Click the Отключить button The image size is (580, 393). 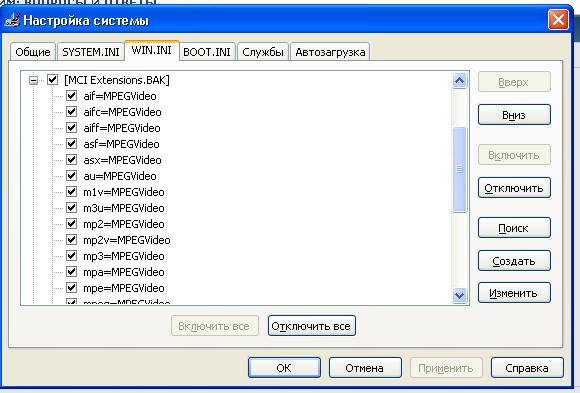pos(514,188)
